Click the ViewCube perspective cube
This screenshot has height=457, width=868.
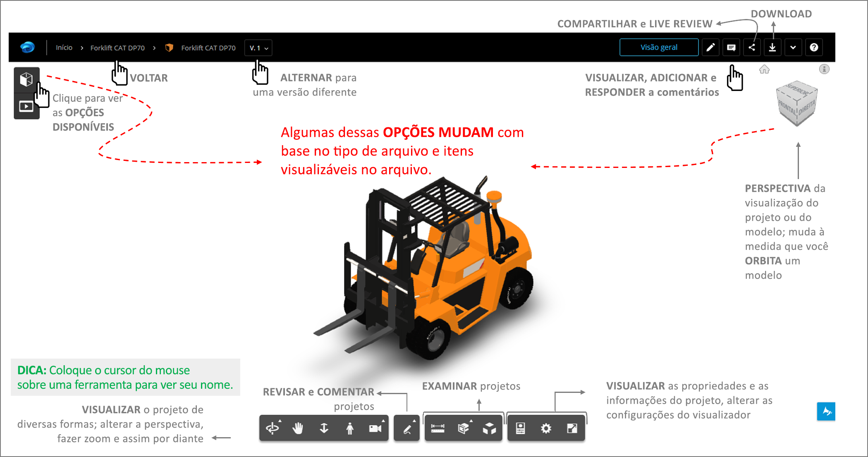796,103
